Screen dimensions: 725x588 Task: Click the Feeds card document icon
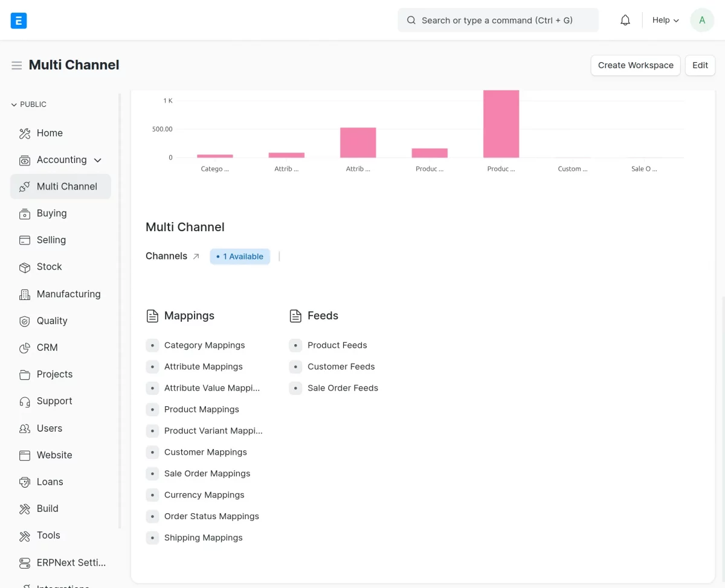(x=295, y=316)
